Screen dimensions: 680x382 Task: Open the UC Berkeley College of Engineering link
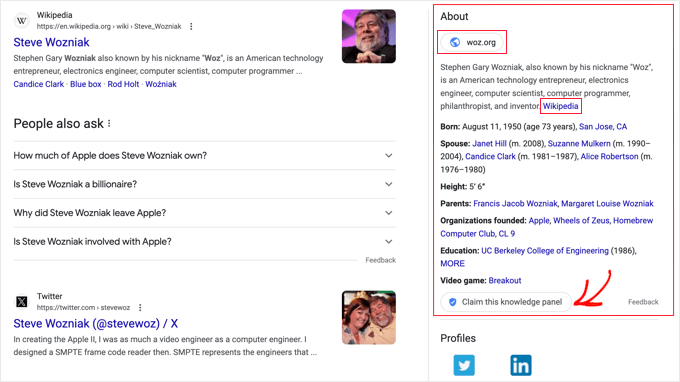pos(545,251)
